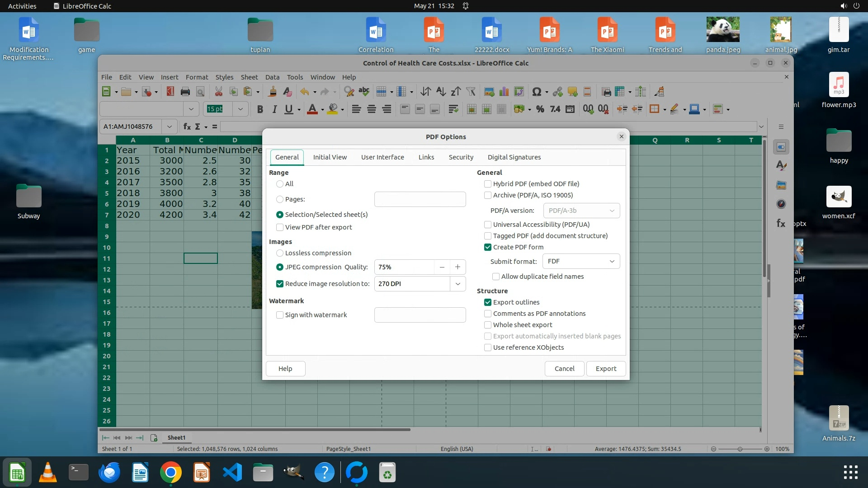Screen dimensions: 868x488
Task: Choose Lossless compression radio option
Action: click(x=280, y=253)
